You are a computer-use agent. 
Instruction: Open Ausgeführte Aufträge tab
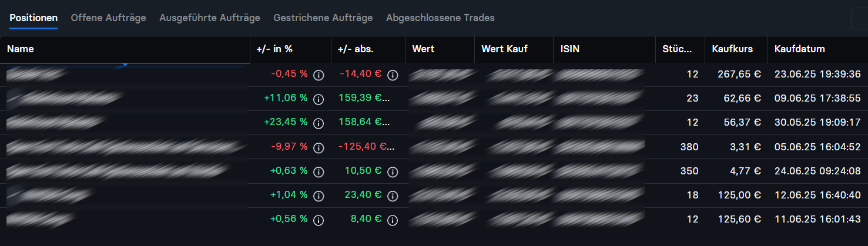point(210,18)
